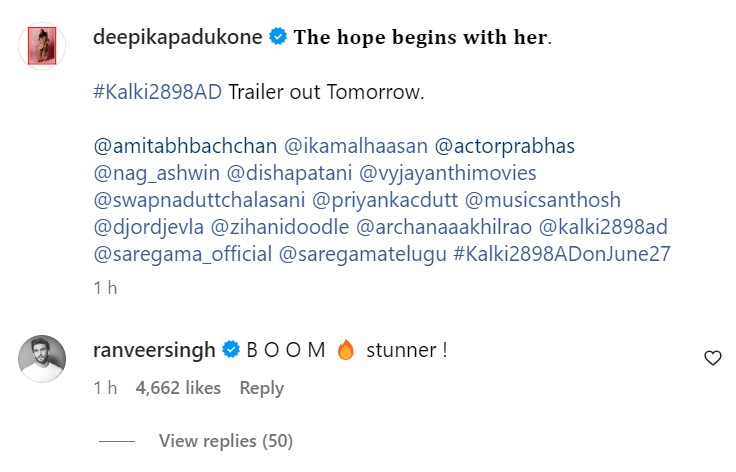Open ranveersingh's profile picture
This screenshot has width=736, height=472.
click(43, 358)
